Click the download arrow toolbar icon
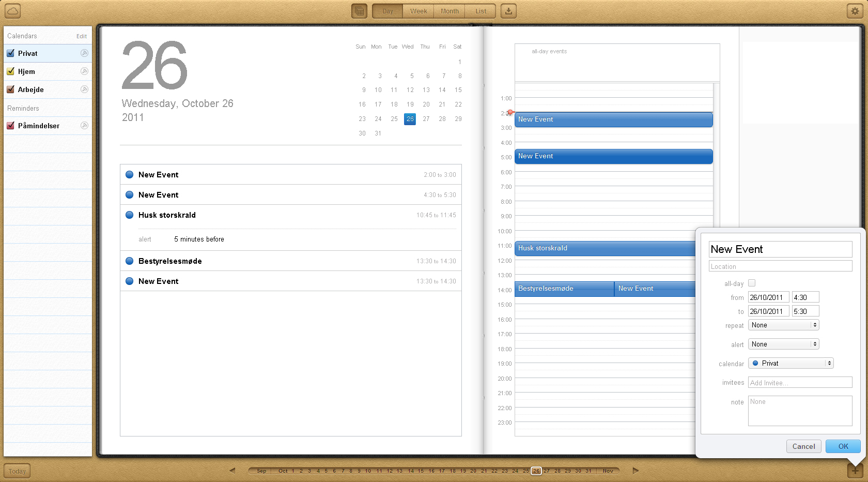868x482 pixels. (x=509, y=11)
